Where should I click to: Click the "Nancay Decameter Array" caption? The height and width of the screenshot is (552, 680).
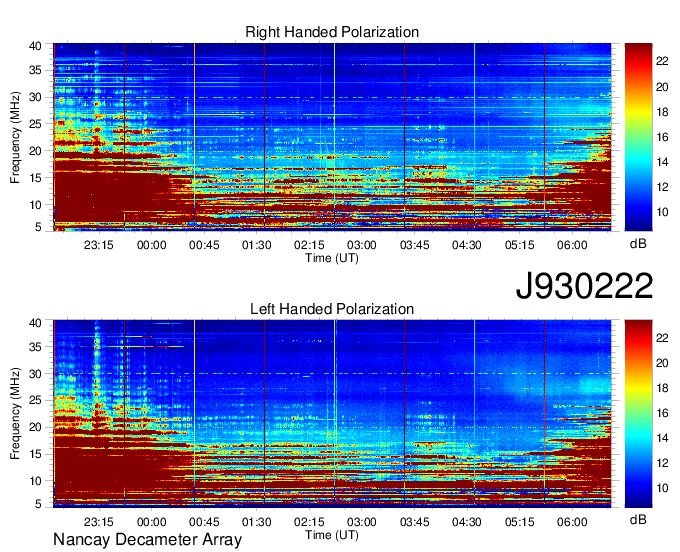(147, 540)
